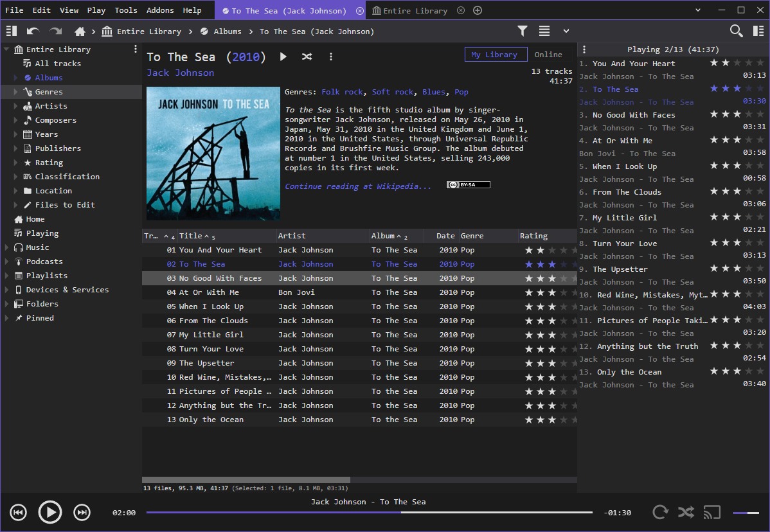The height and width of the screenshot is (532, 770).
Task: Sort tracks by the Artist column header
Action: (323, 236)
